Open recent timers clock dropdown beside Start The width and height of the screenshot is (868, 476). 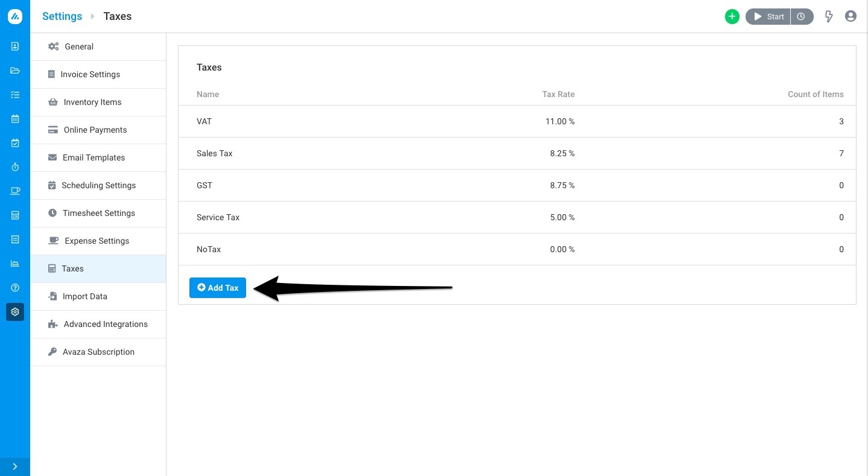[802, 16]
